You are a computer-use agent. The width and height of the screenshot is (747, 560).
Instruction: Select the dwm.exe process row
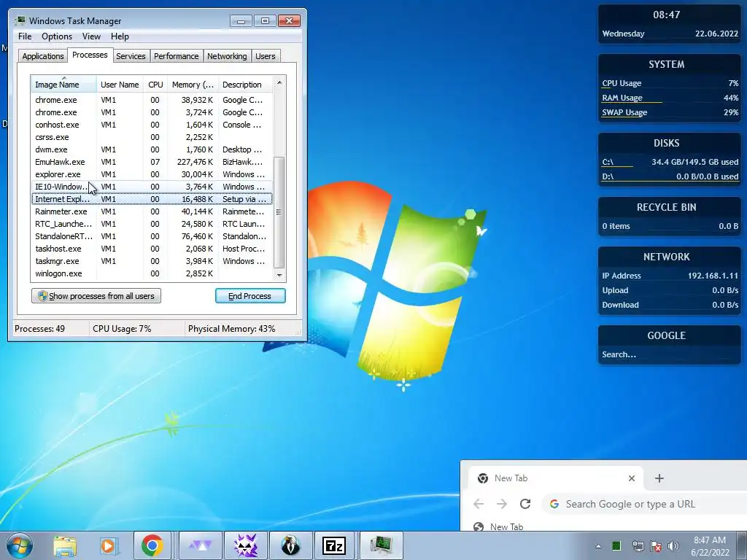click(x=152, y=149)
